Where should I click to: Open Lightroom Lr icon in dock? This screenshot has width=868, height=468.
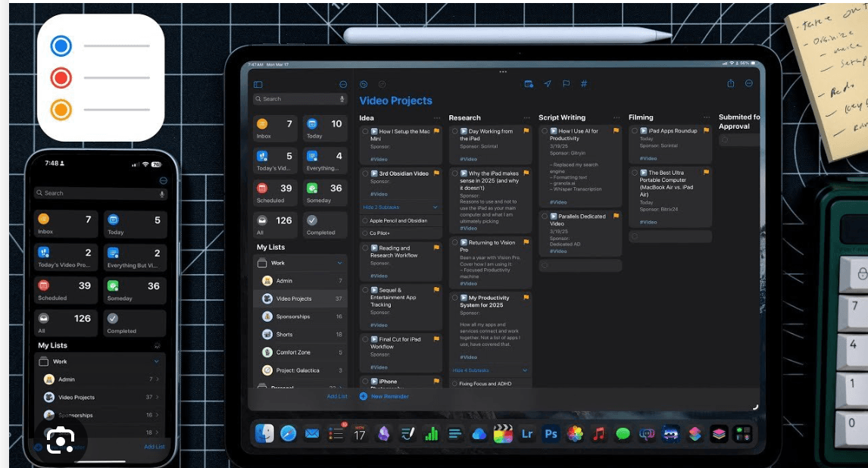527,434
